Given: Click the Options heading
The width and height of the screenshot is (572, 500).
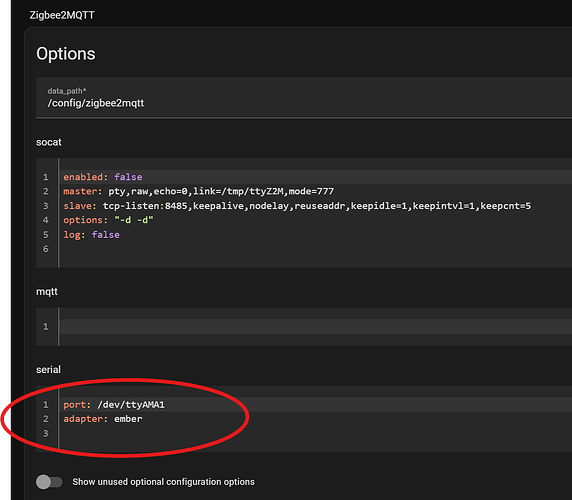Looking at the screenshot, I should 66,54.
